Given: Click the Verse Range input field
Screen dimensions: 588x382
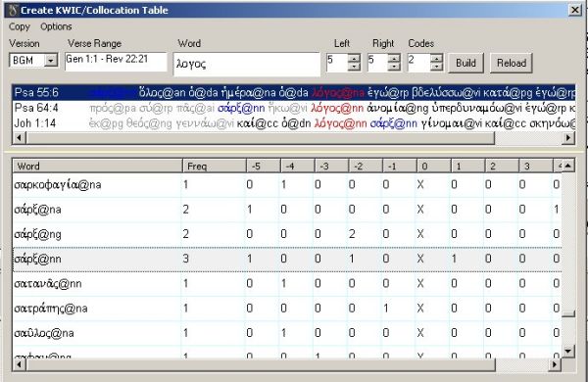Looking at the screenshot, I should (x=116, y=61).
